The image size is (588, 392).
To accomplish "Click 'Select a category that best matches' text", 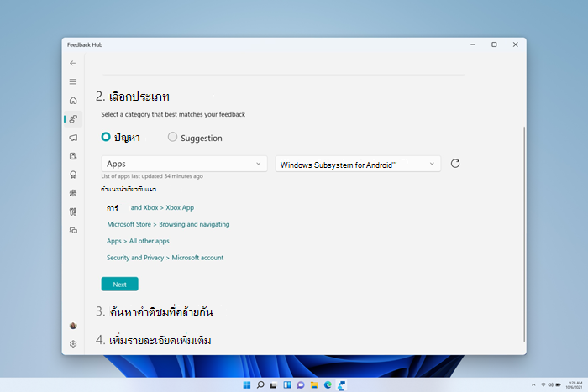I will [173, 114].
